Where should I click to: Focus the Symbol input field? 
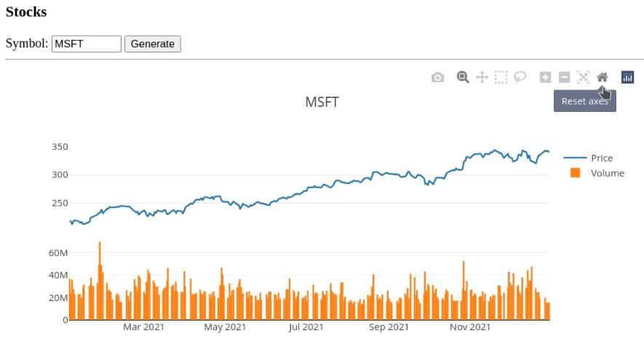[86, 44]
